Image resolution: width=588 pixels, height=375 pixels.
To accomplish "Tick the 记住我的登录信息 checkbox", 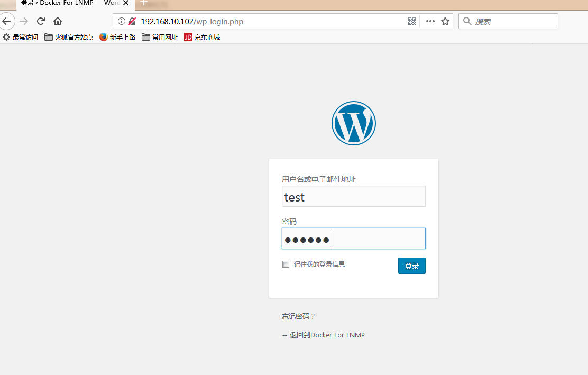I will (286, 264).
